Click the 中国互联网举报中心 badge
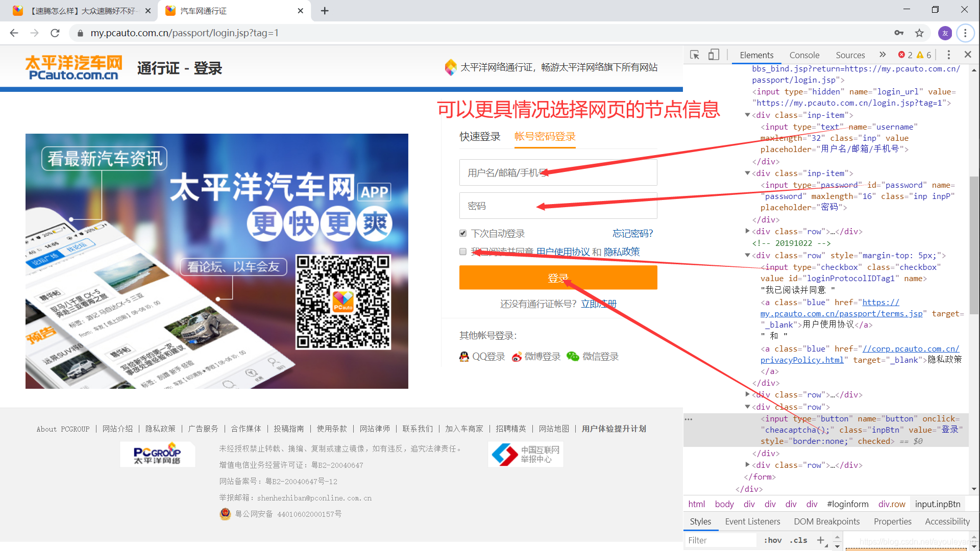 pos(526,454)
